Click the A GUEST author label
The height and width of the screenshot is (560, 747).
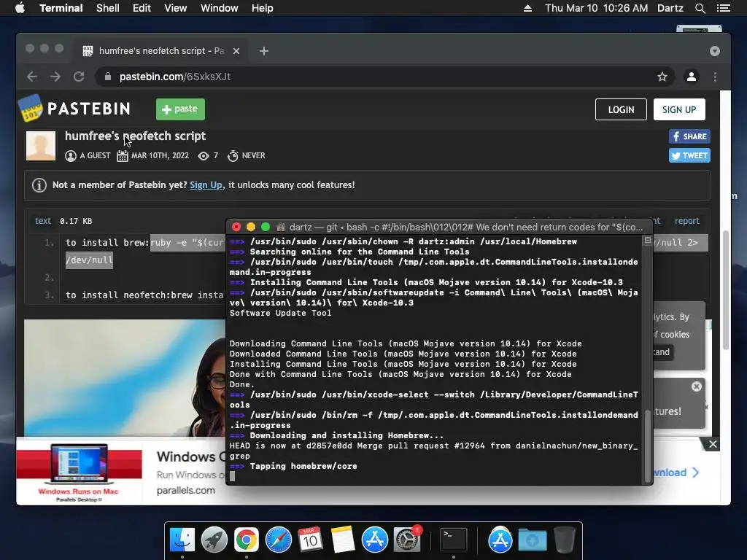point(95,156)
